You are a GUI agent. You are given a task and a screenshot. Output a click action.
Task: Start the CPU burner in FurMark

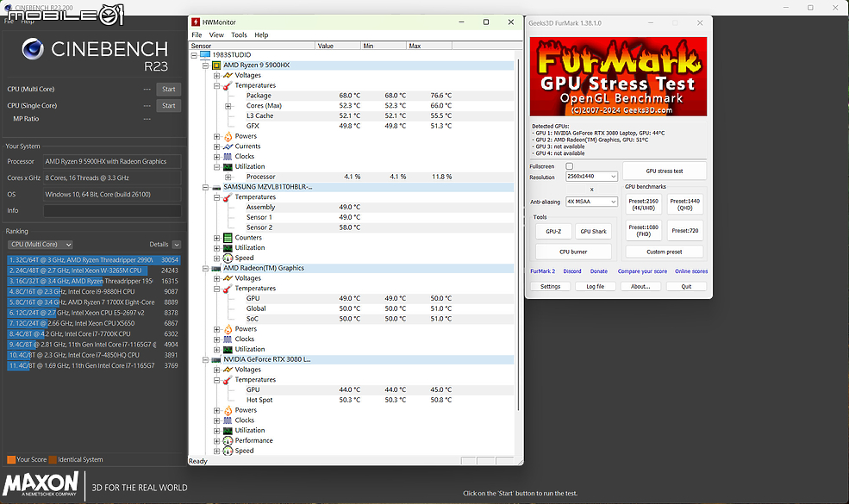click(573, 252)
